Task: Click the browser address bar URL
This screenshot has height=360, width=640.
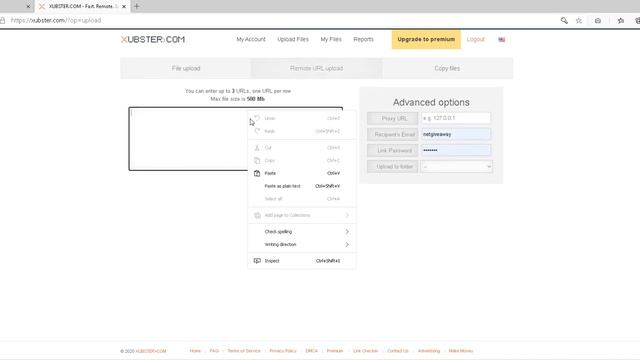Action: 56,20
